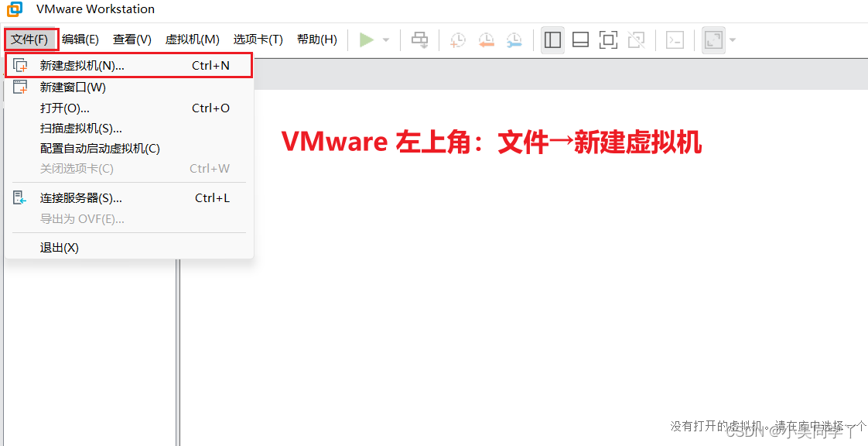The image size is (868, 446).
Task: Toggle the library sidebar view icon
Action: pos(552,40)
